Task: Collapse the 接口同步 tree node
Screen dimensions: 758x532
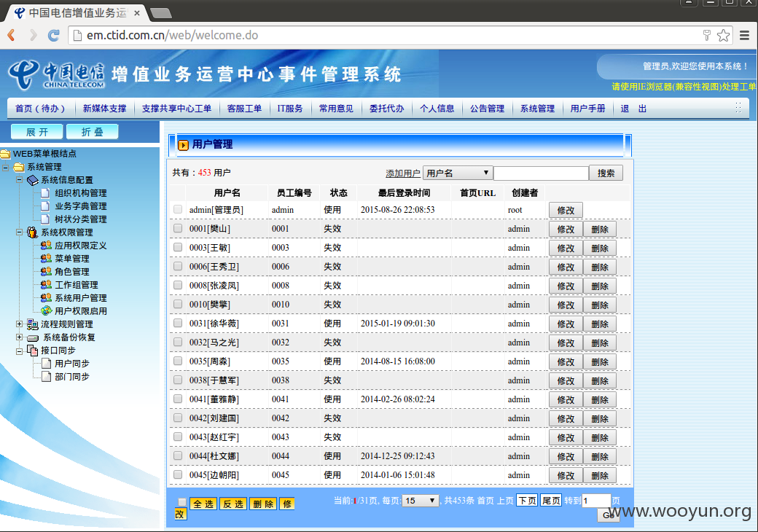Action: (20, 351)
